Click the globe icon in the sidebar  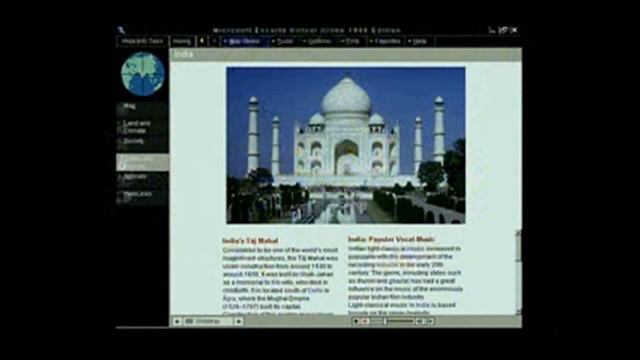point(142,74)
